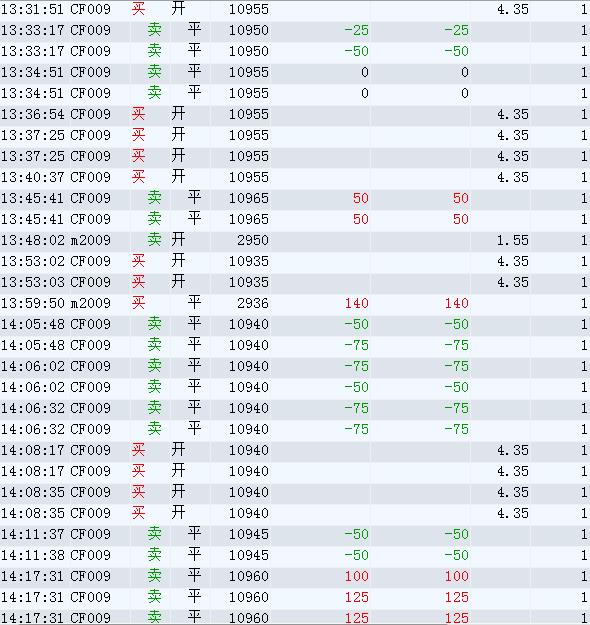
Task: Click fee 1.55 in the m2009 row
Action: (x=513, y=240)
